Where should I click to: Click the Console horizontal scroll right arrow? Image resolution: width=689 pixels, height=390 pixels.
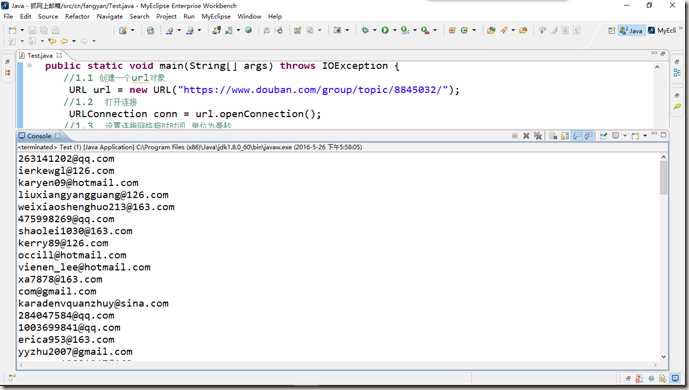click(x=655, y=365)
